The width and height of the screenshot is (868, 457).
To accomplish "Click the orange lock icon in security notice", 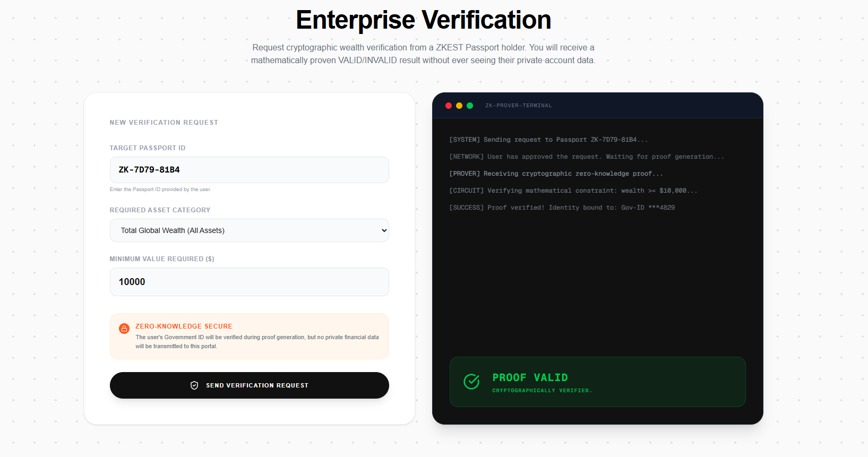I will (124, 329).
